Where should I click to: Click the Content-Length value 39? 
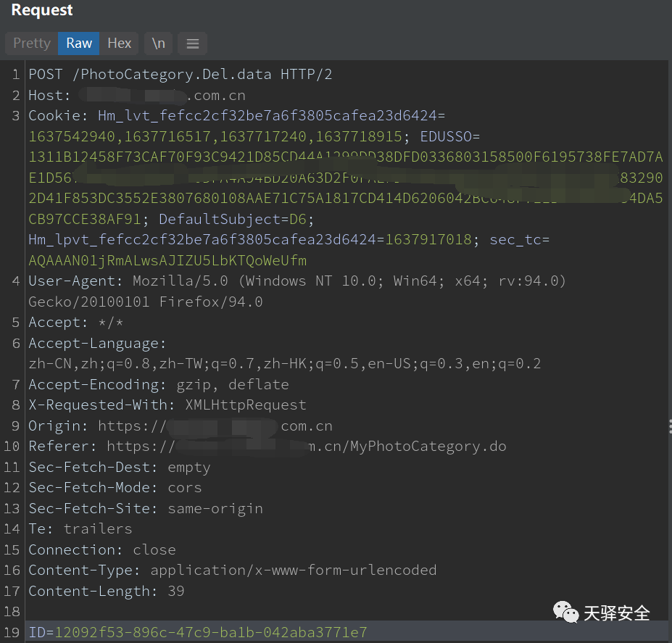176,592
